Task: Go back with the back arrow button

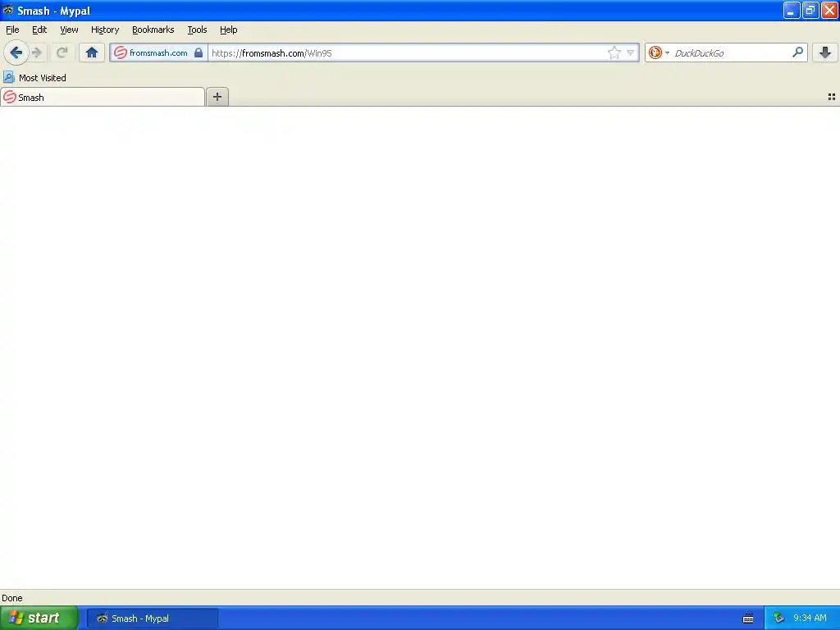Action: [x=16, y=52]
